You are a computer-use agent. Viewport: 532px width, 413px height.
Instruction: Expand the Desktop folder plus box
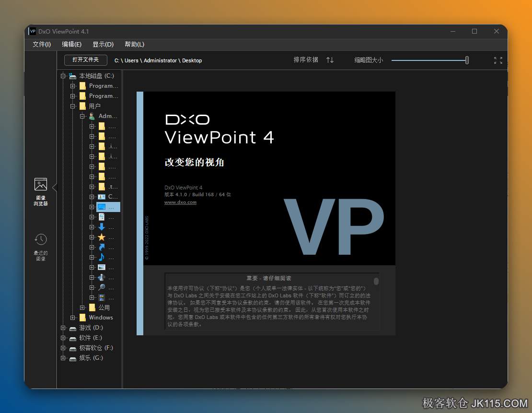tap(92, 207)
